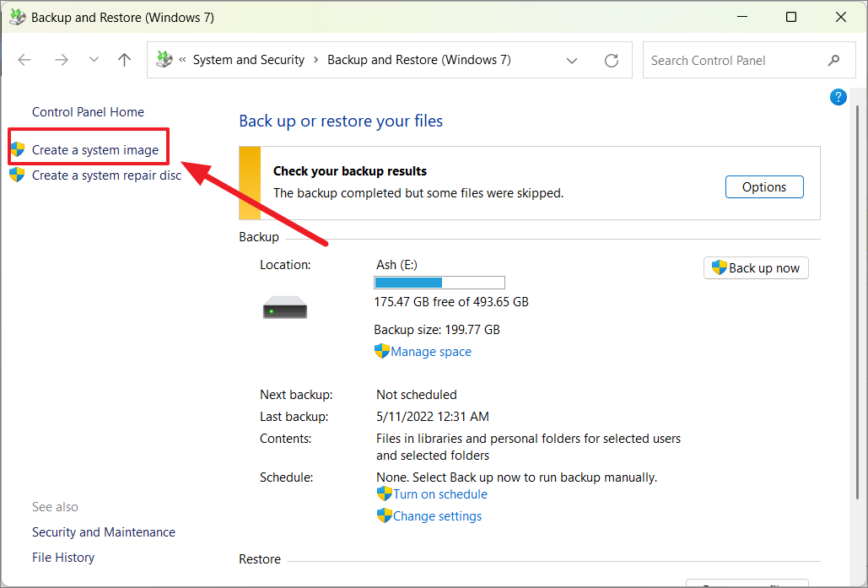Image resolution: width=868 pixels, height=588 pixels.
Task: Click shield icon beside Create a system image
Action: tap(18, 149)
